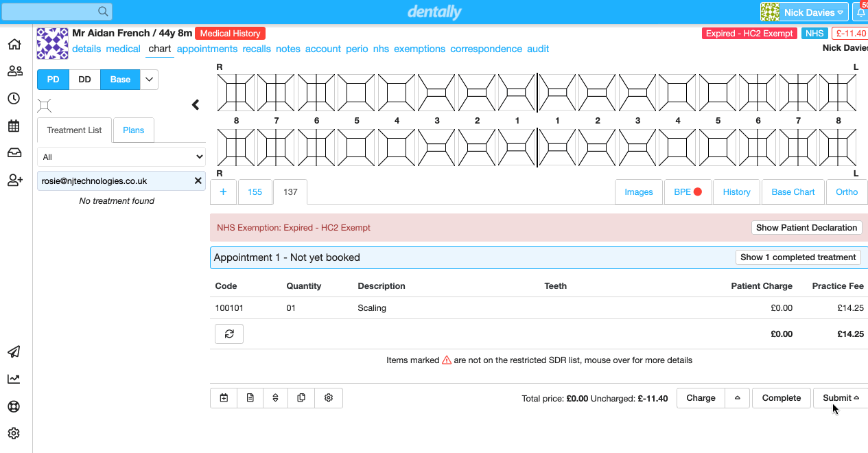Open the calendar icon in left sidebar

click(14, 126)
